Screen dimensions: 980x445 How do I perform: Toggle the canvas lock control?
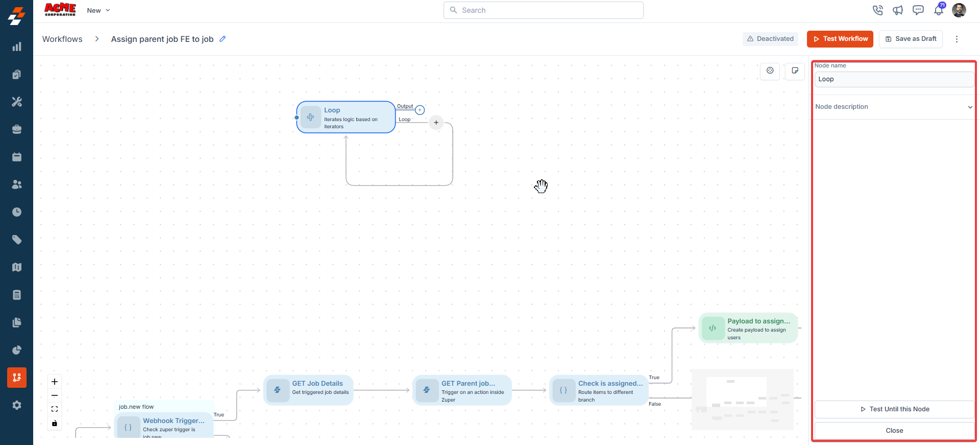click(55, 423)
